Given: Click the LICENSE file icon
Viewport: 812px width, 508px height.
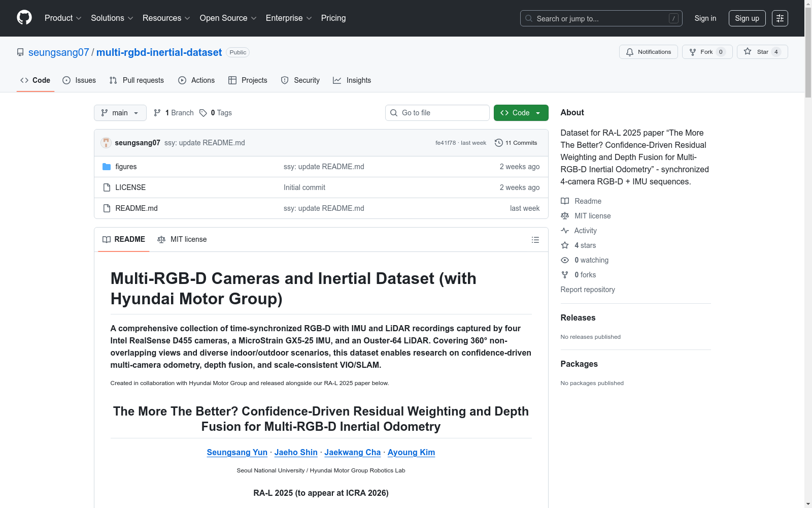Looking at the screenshot, I should tap(107, 187).
